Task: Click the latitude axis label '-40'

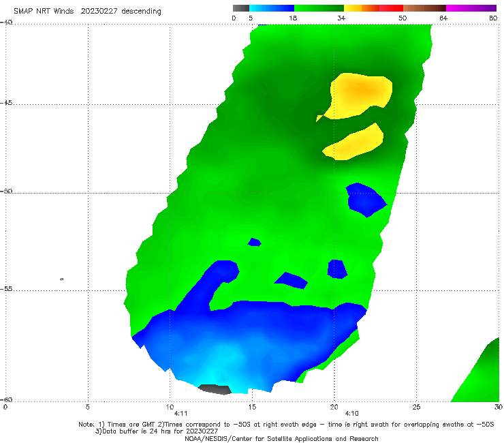Action: [6, 22]
